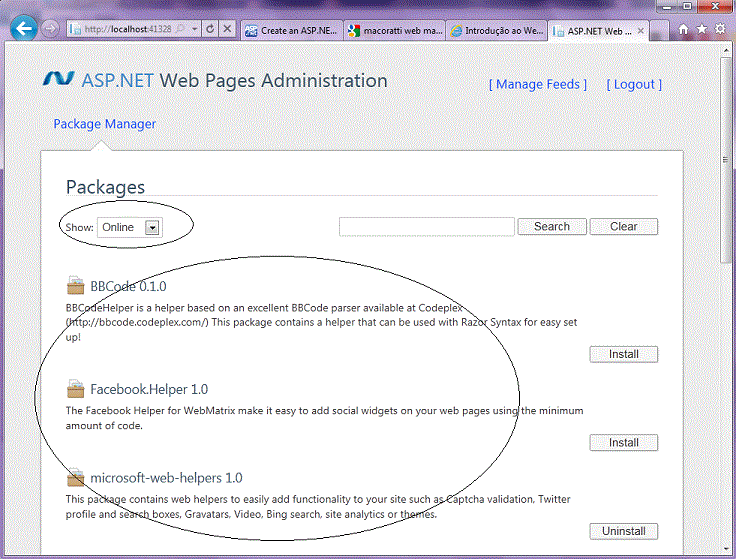Click the microsoft-web-helpers 1.0 title

tap(166, 478)
